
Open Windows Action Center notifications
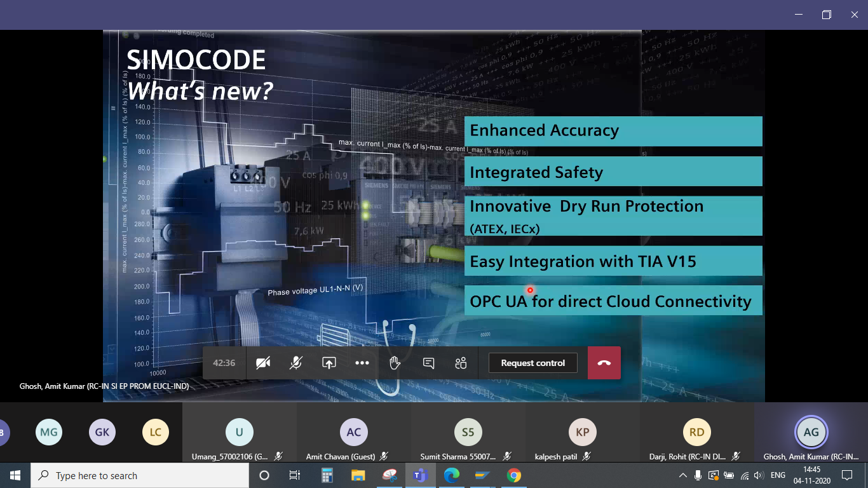pyautogui.click(x=846, y=475)
